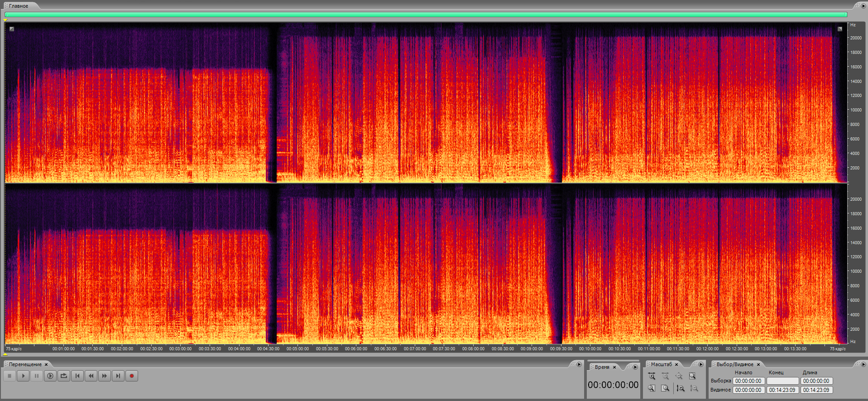Zoom in horizontally in the Масштаб panel
The width and height of the screenshot is (868, 401).
click(x=652, y=376)
